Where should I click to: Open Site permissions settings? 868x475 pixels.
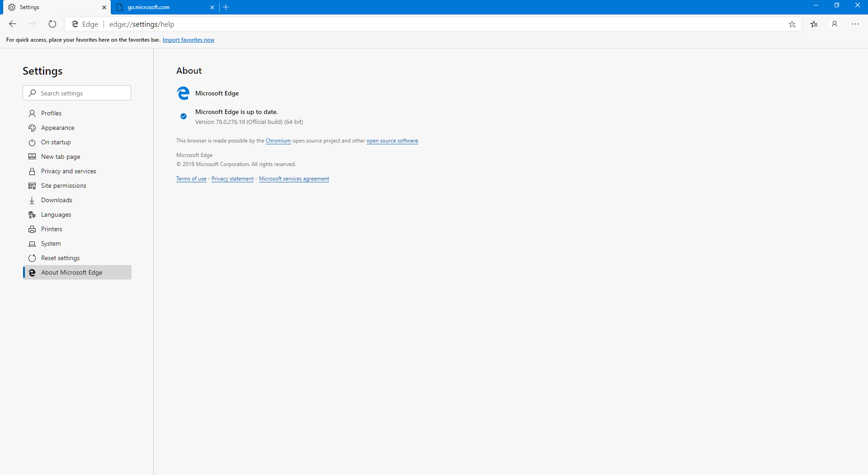(x=77, y=185)
